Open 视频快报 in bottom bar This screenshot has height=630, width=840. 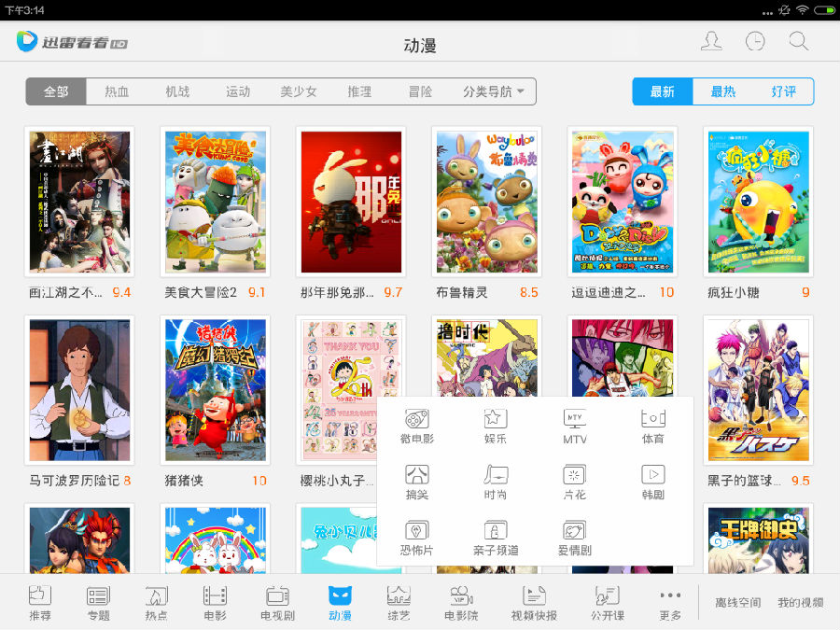(x=534, y=603)
